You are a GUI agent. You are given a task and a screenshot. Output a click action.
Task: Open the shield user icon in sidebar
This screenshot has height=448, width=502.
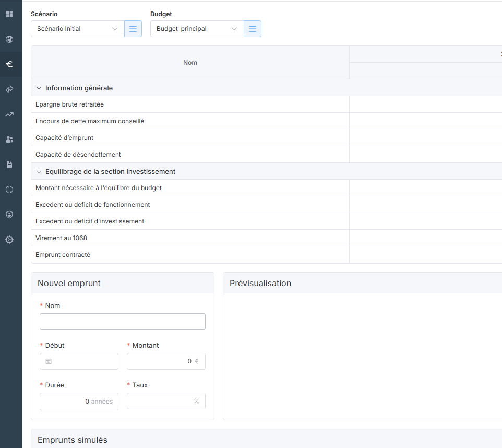click(9, 215)
